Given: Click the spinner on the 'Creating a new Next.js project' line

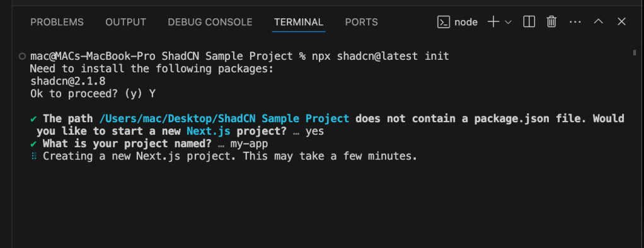Looking at the screenshot, I should pos(35,157).
